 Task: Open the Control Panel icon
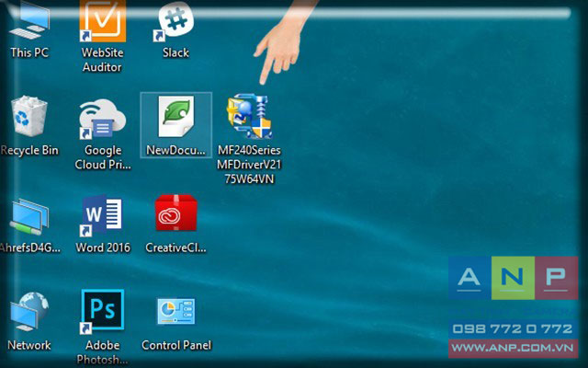coord(176,312)
